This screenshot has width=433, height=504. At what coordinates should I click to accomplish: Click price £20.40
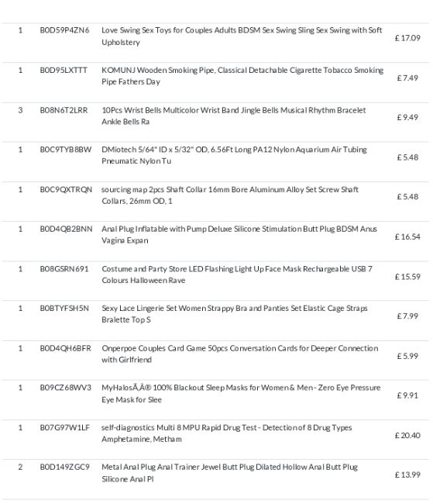(407, 435)
